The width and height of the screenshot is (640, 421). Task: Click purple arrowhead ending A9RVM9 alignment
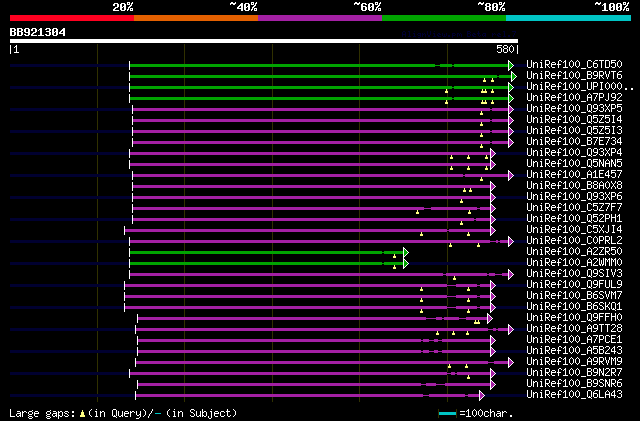click(x=511, y=363)
